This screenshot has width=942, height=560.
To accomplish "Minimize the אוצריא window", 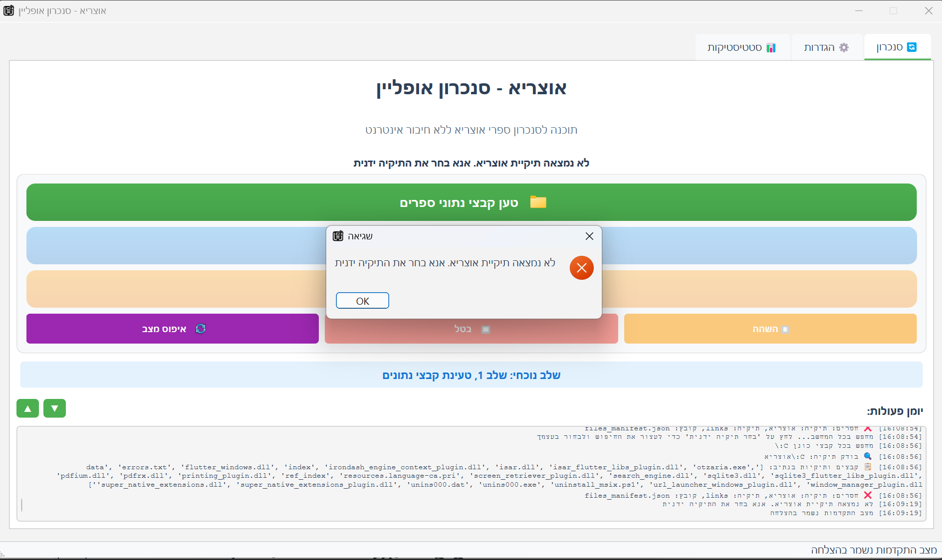I will tap(859, 10).
